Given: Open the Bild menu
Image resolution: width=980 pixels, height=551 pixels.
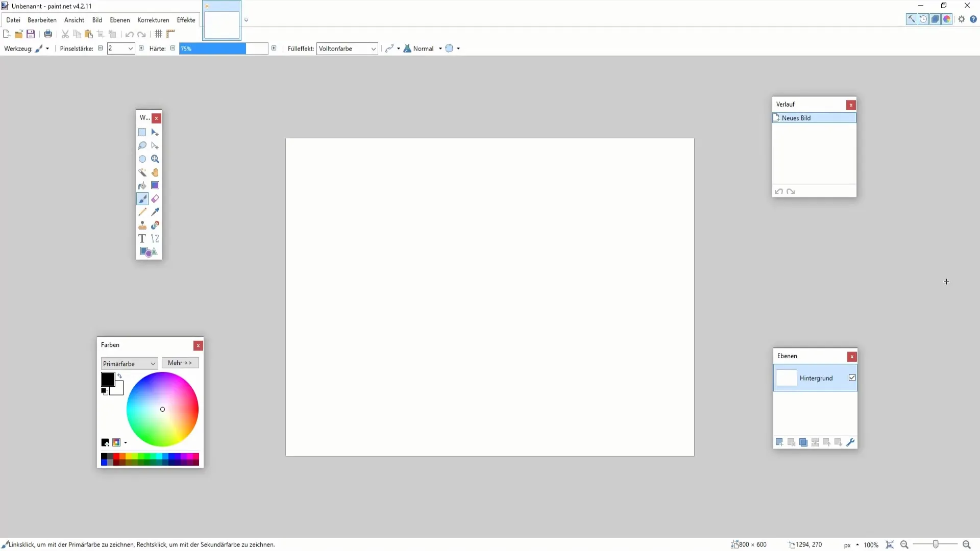Looking at the screenshot, I should coord(97,20).
